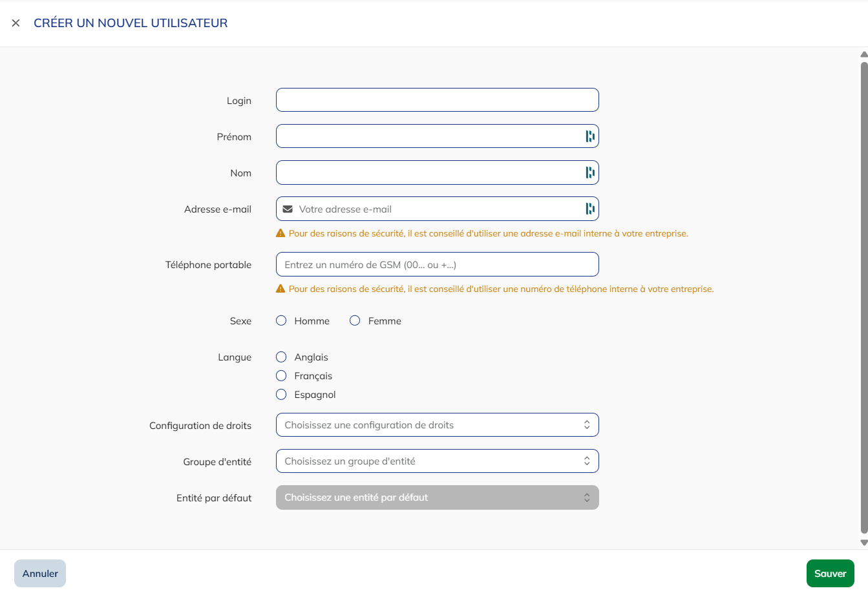This screenshot has height=595, width=868.
Task: Open the groupe d'entité dropdown
Action: tap(438, 461)
